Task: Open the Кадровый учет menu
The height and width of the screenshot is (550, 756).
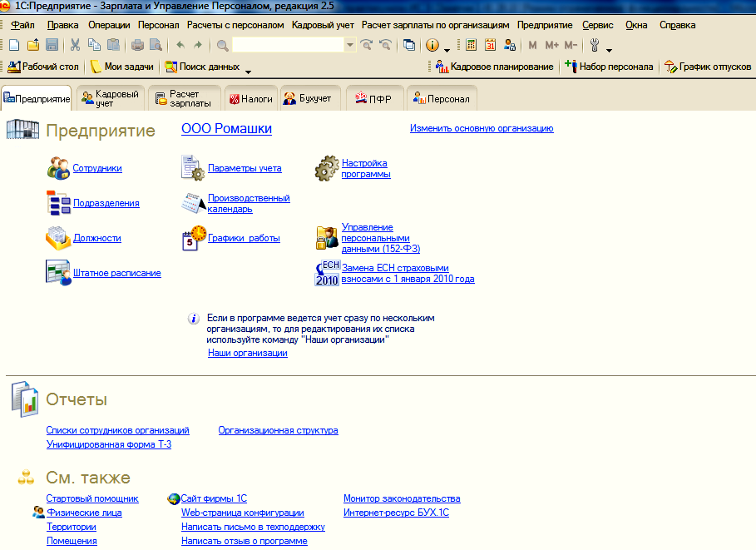Action: (x=323, y=25)
